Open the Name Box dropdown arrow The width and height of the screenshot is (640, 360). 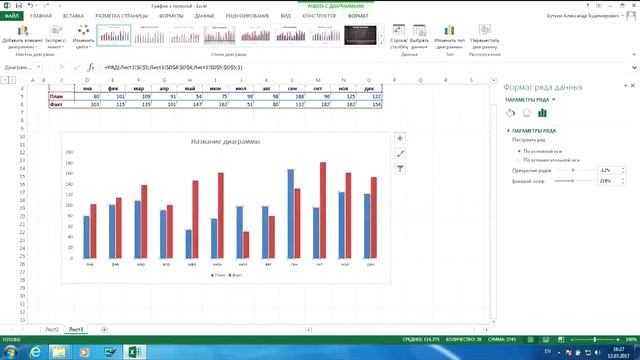coord(38,67)
